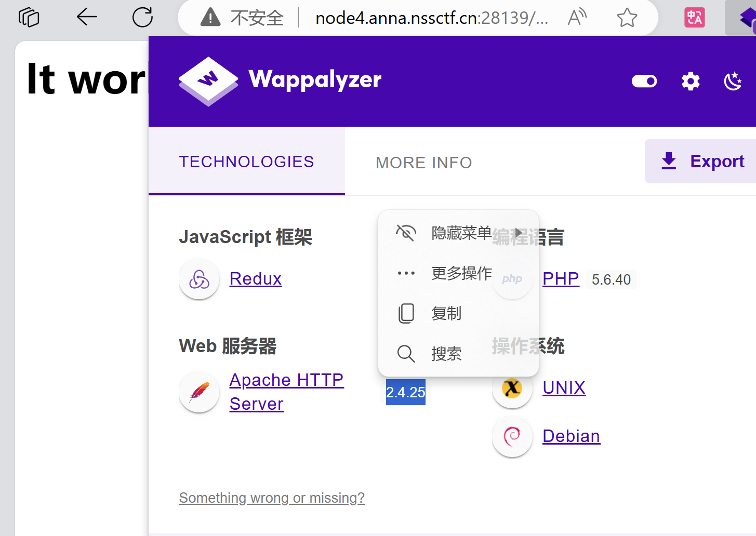Select 更多操作 in context menu

(x=461, y=273)
